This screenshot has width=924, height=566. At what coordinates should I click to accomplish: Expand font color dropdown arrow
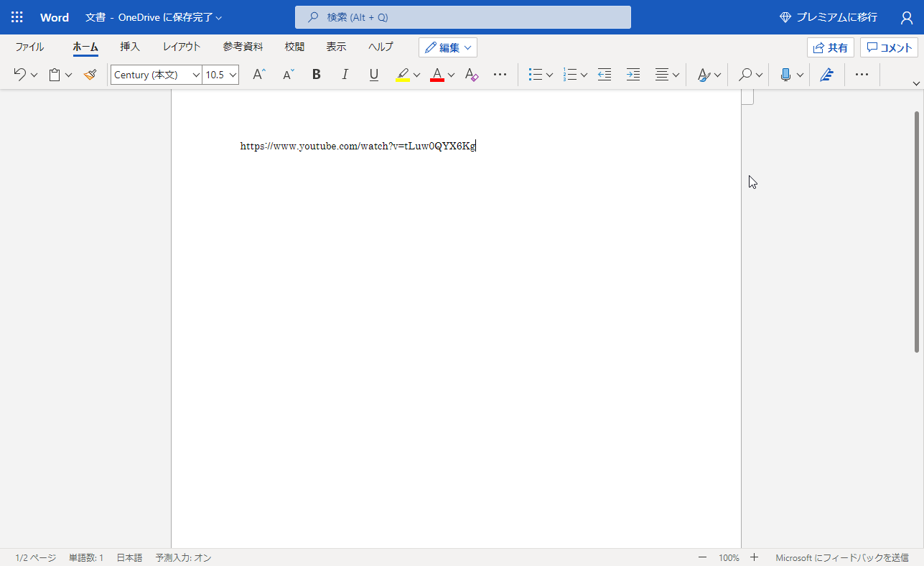pos(451,75)
